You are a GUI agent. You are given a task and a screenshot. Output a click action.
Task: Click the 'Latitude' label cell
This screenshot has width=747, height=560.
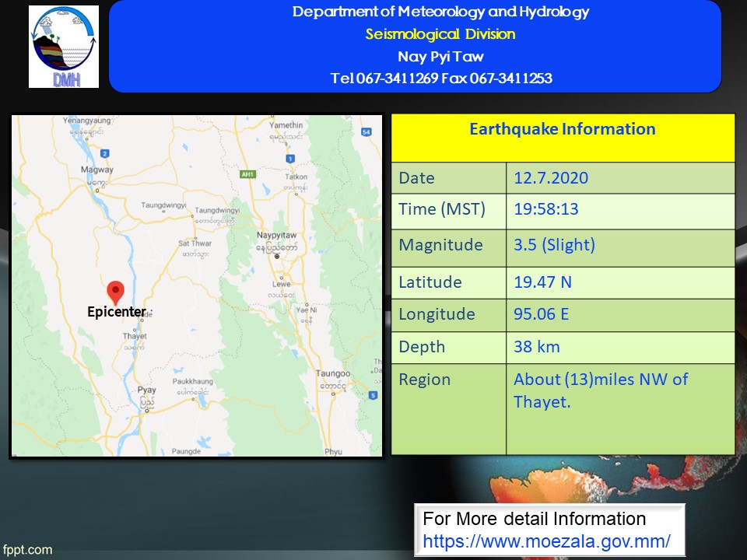pos(449,283)
